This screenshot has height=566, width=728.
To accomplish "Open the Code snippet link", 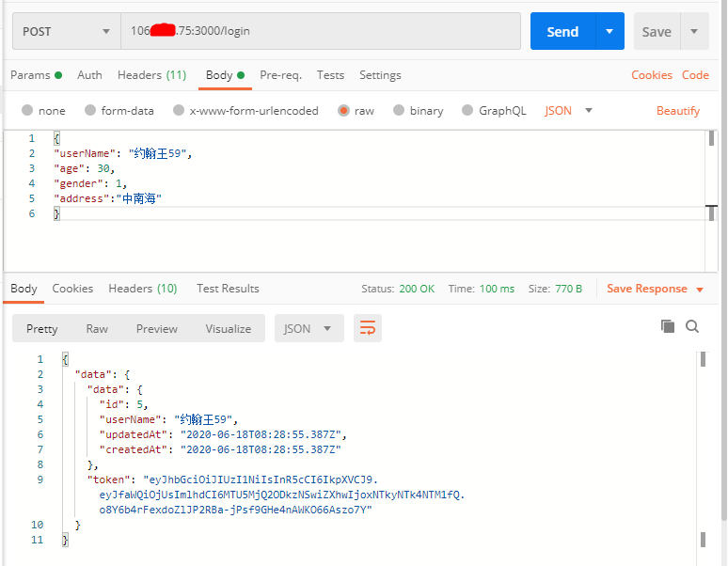I will coord(695,75).
